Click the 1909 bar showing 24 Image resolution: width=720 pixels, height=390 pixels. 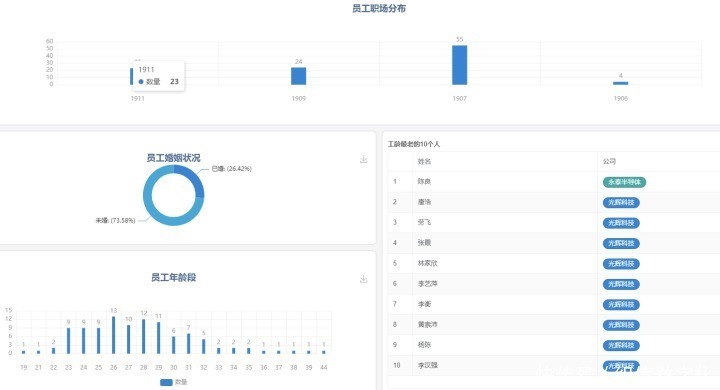point(298,76)
